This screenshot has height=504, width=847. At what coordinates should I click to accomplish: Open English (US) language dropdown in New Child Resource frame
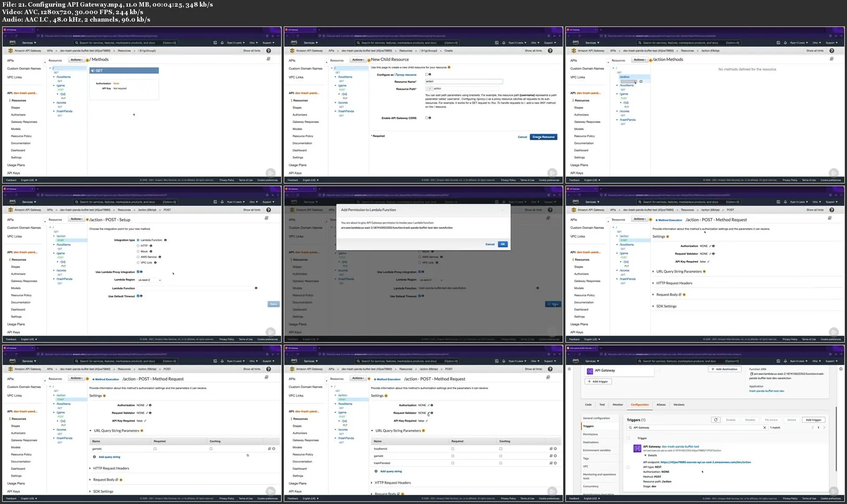coord(311,180)
